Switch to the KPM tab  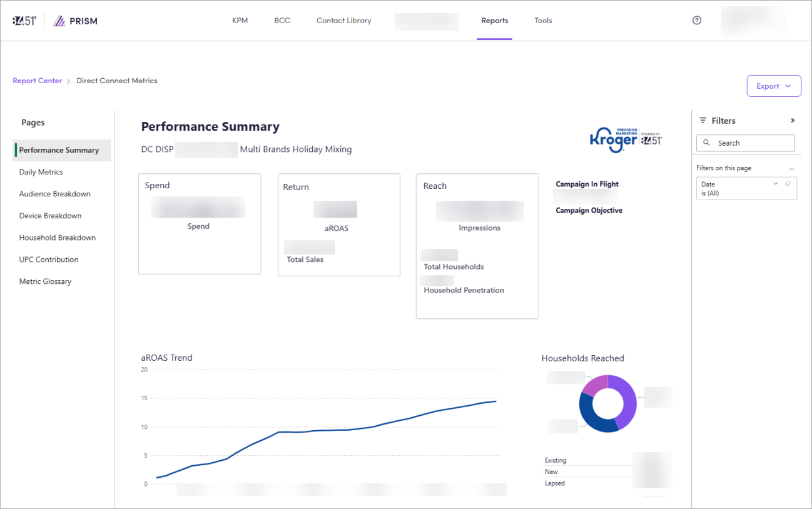click(x=240, y=21)
